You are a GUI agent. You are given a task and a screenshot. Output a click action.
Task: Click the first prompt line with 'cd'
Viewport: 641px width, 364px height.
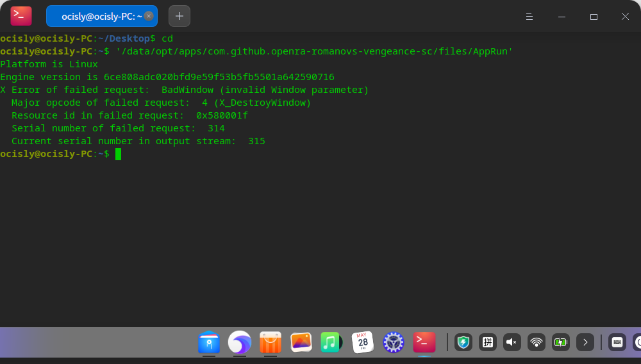87,38
